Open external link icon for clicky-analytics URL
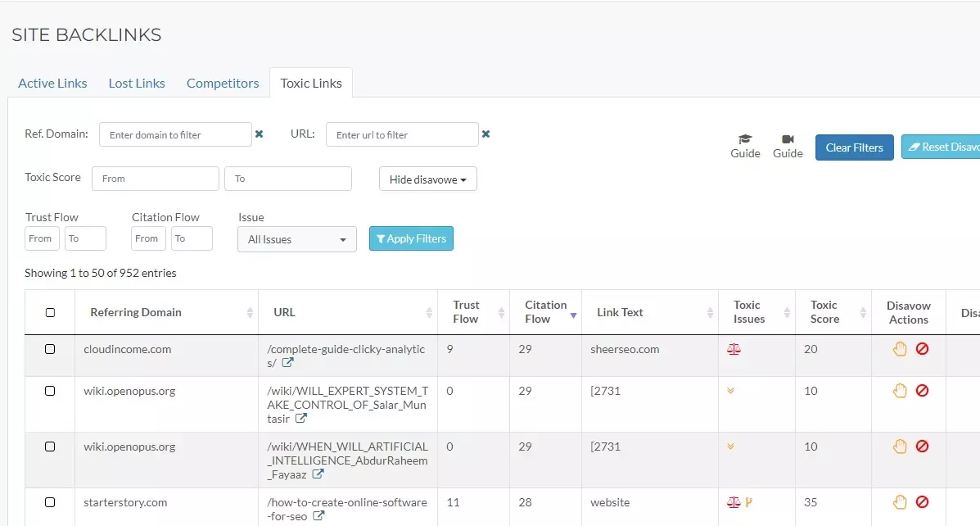Image resolution: width=980 pixels, height=526 pixels. (x=288, y=363)
